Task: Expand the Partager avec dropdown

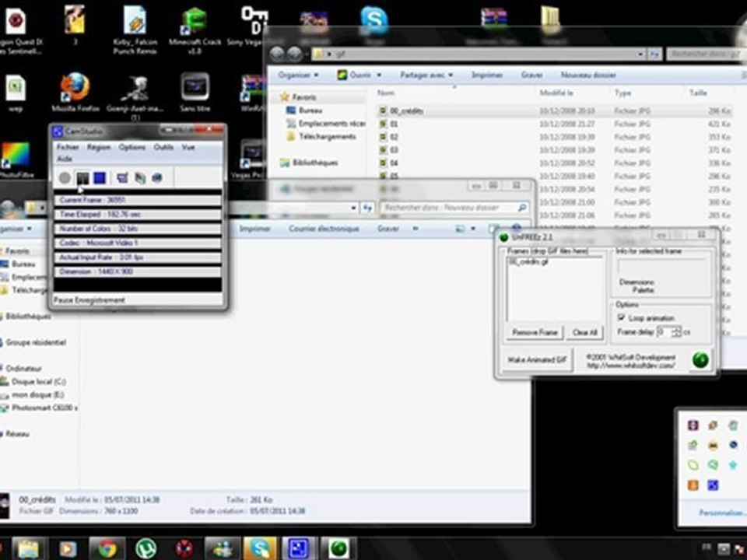Action: click(x=425, y=75)
